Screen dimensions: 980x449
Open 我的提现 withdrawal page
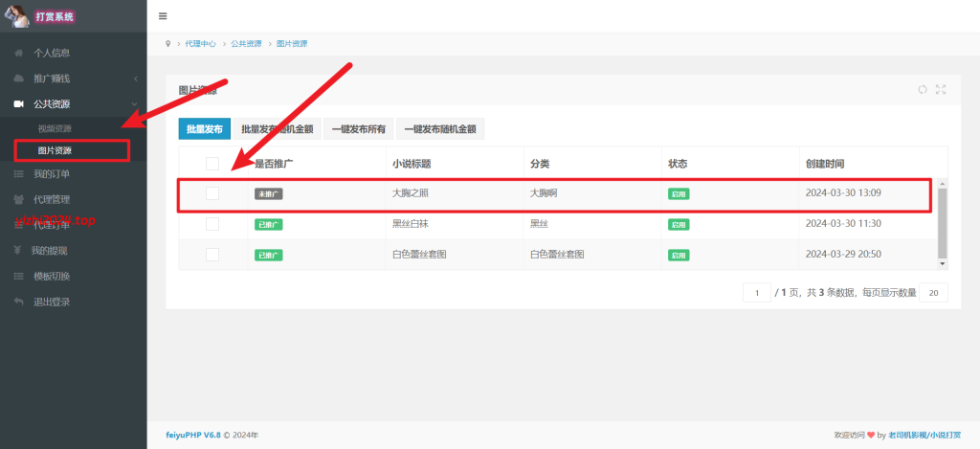(x=50, y=251)
